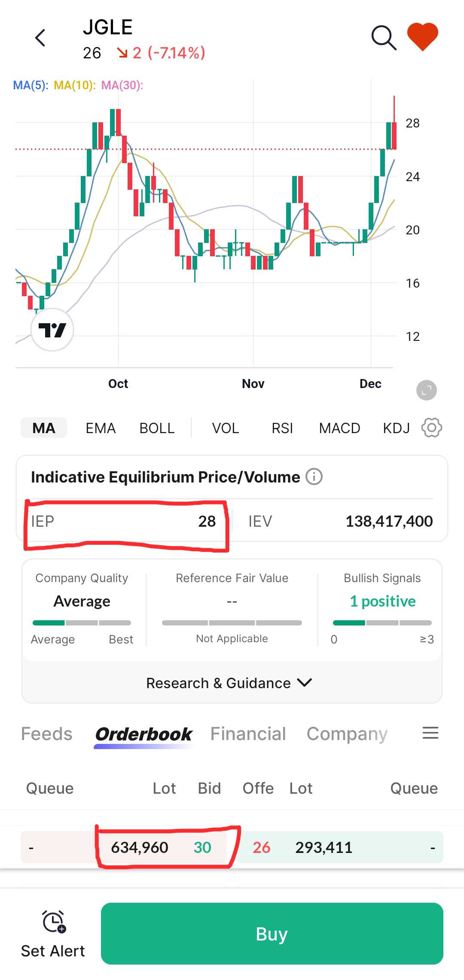This screenshot has height=980, width=464.
Task: Select the MA indicator
Action: [44, 428]
